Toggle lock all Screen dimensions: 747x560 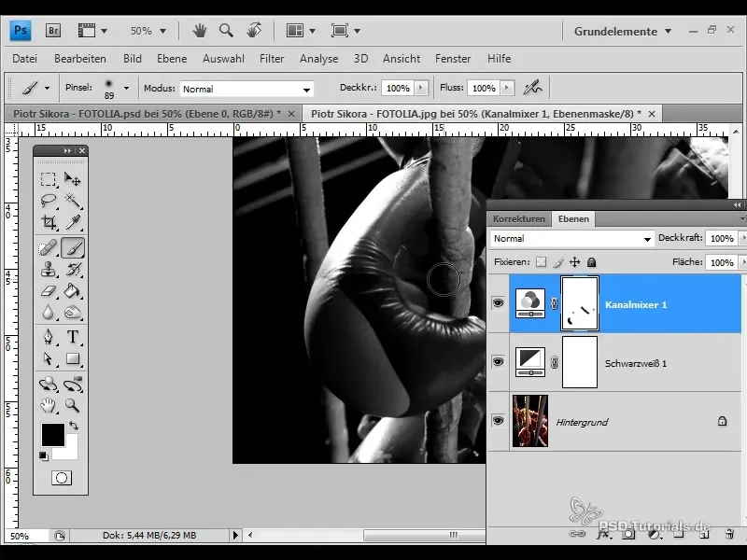(591, 262)
